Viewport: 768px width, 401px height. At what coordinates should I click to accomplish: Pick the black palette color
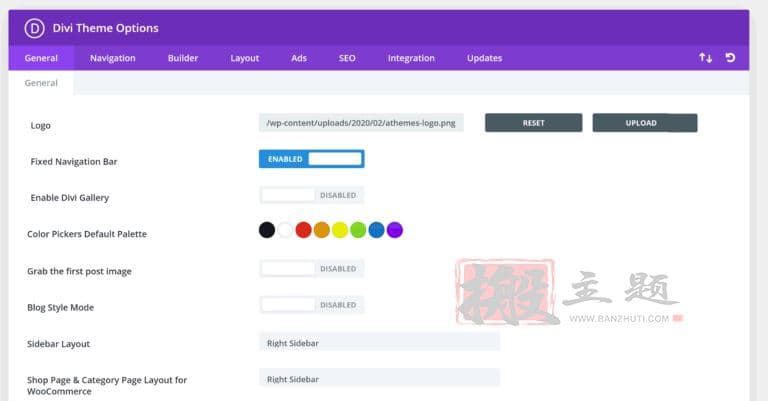267,230
